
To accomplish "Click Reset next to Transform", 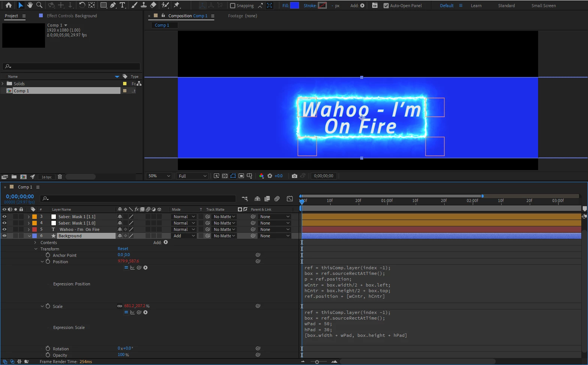I will [x=123, y=249].
